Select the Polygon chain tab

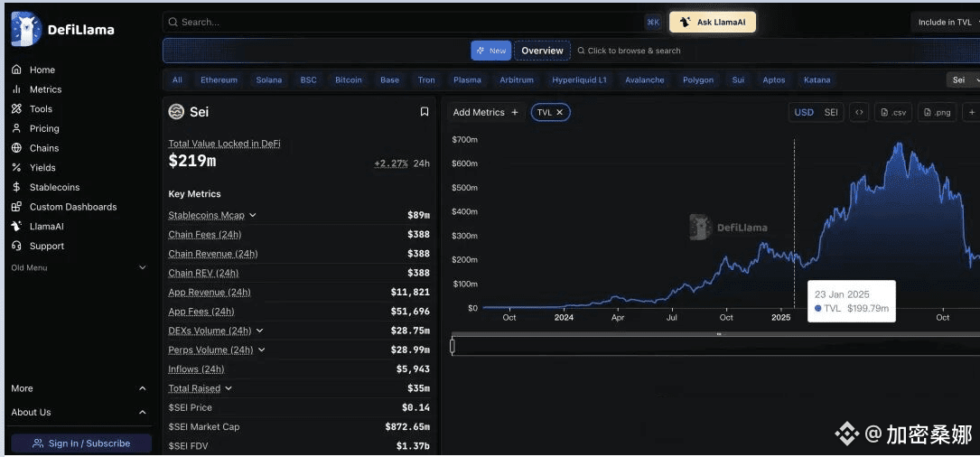coord(697,80)
